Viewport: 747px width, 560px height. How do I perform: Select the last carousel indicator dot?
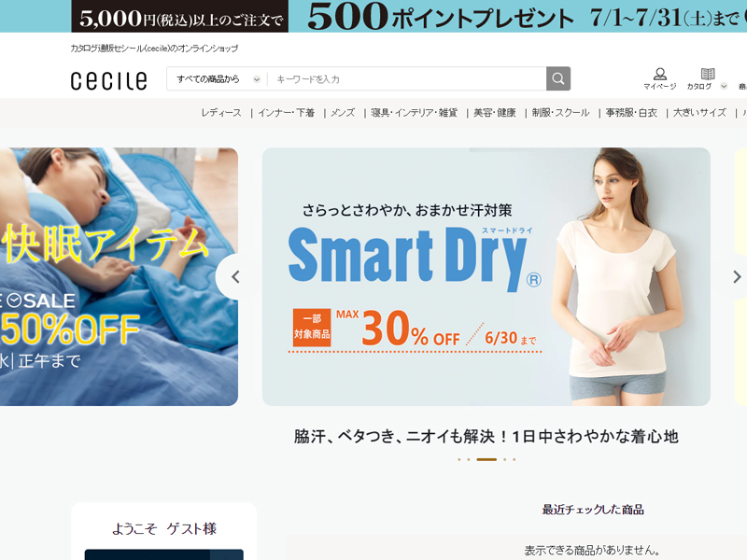[514, 459]
